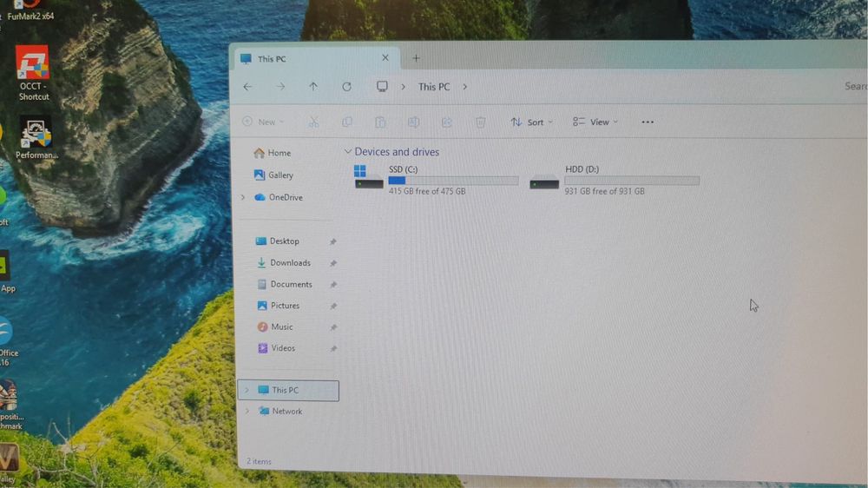
Task: Open the New item dropdown
Action: pyautogui.click(x=264, y=122)
